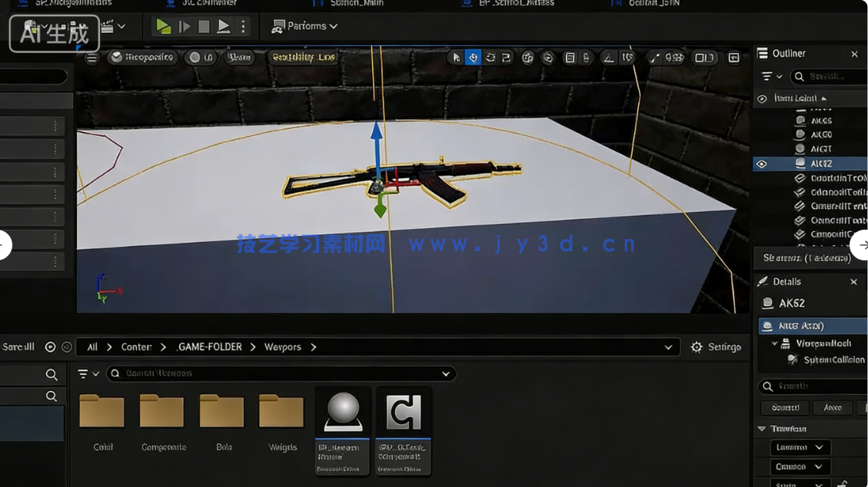This screenshot has width=868, height=487.
Task: Click the magnifier icon in Outliner search
Action: click(800, 77)
